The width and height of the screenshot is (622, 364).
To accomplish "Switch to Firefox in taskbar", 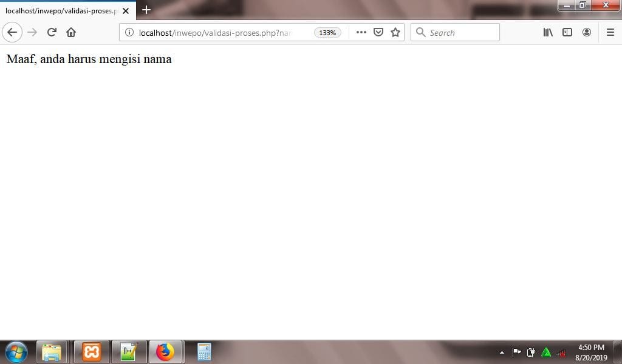I will [x=165, y=352].
